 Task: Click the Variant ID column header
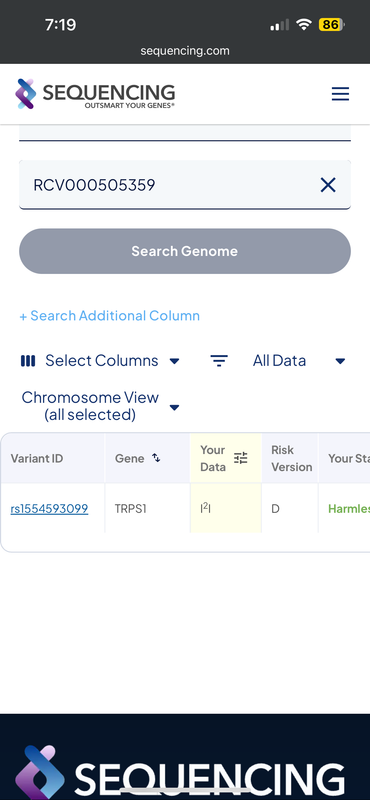coord(37,458)
